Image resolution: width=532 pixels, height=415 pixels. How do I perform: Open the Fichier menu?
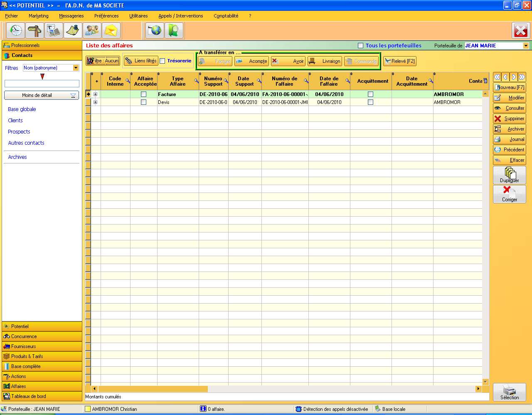[x=12, y=16]
